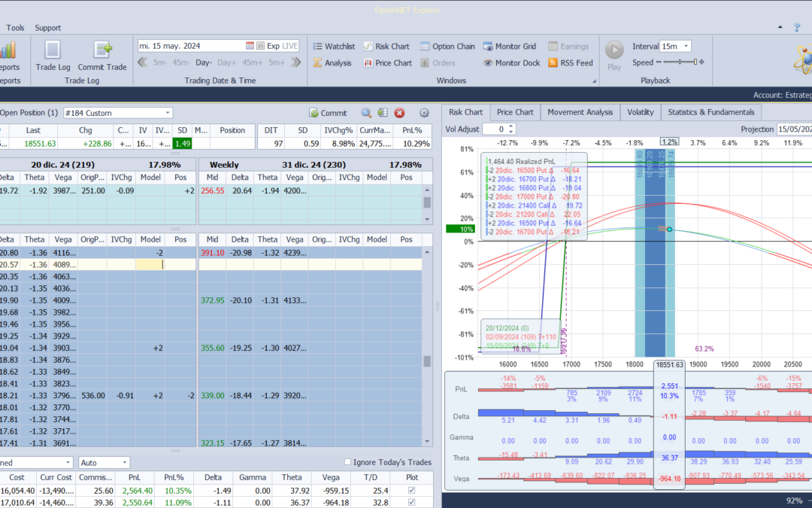Click the 45m- step button
The width and height of the screenshot is (812, 508).
(x=180, y=62)
